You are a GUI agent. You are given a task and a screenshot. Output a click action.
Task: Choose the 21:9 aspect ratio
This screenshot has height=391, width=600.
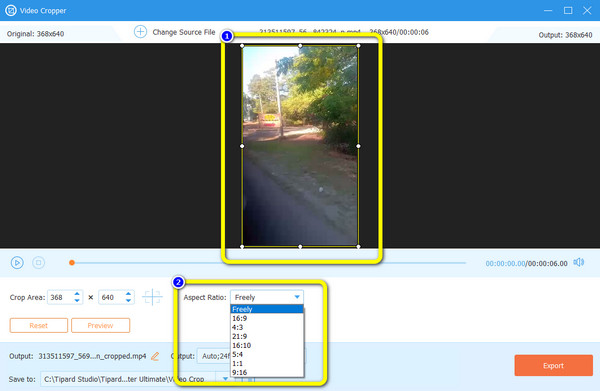coord(267,336)
